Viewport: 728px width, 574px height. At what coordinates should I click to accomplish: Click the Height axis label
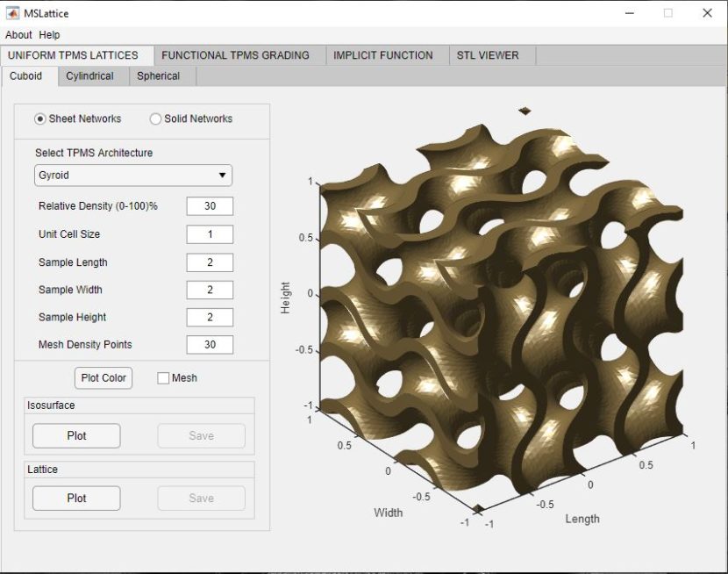tap(285, 298)
